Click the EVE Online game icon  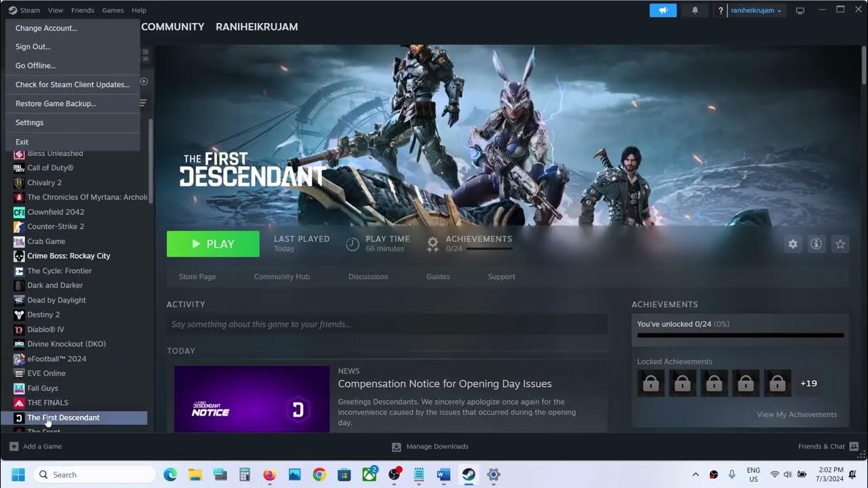click(x=19, y=373)
